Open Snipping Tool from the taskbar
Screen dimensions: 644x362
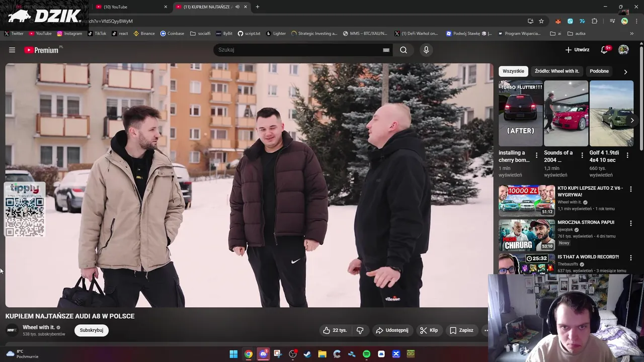point(278,354)
